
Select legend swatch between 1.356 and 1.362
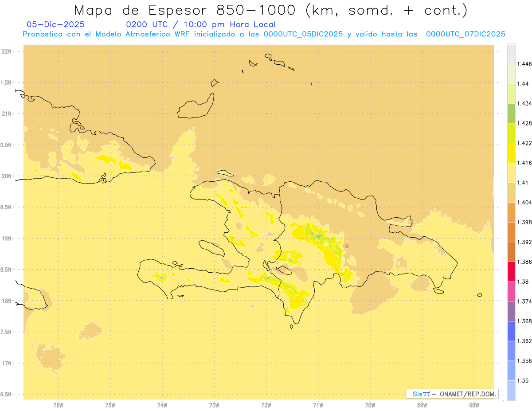(x=511, y=351)
